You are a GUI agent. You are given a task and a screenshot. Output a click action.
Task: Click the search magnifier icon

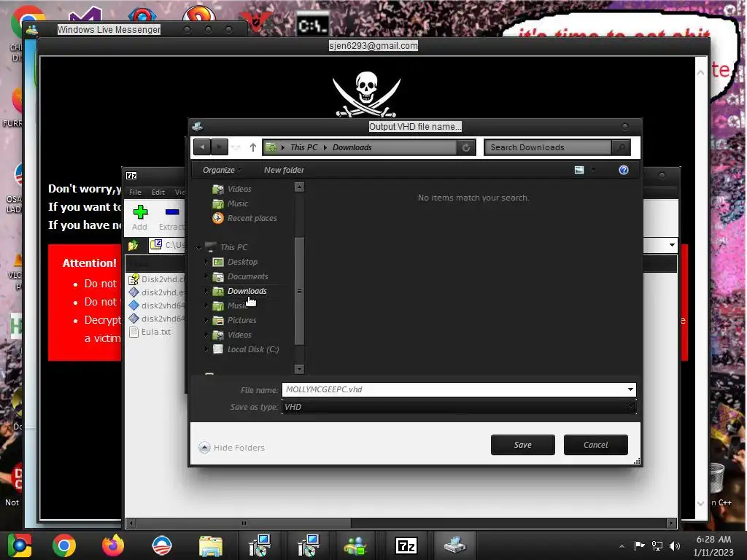tap(622, 147)
